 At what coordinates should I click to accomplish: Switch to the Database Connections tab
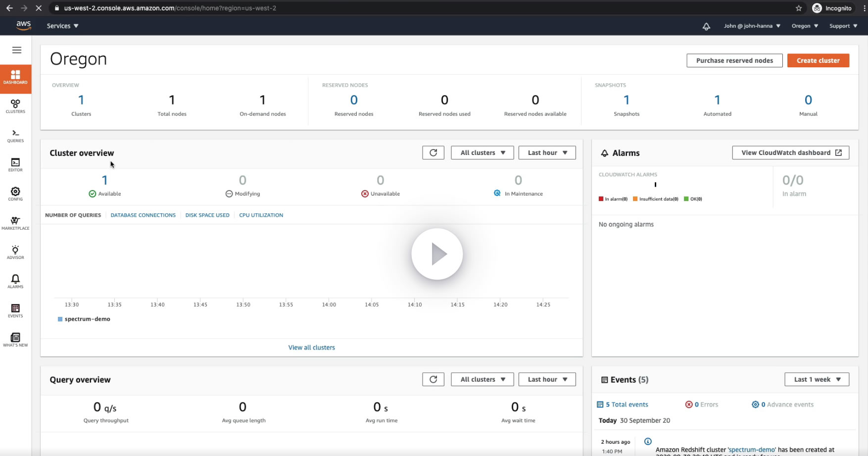coord(143,215)
